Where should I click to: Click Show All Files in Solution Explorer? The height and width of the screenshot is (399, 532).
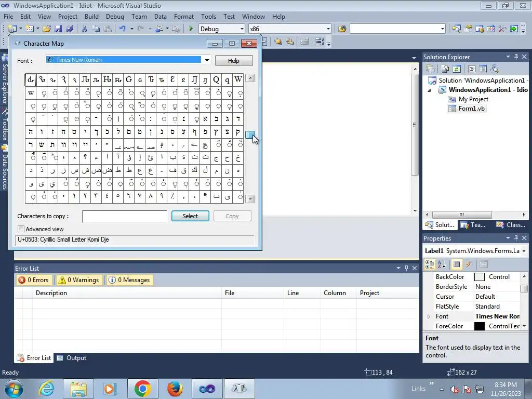[445, 69]
